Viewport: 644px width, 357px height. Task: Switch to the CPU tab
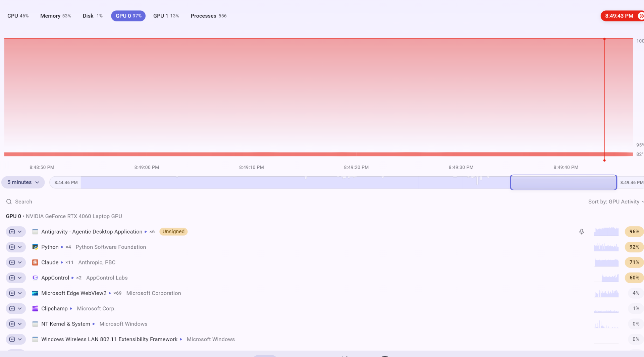(x=18, y=16)
